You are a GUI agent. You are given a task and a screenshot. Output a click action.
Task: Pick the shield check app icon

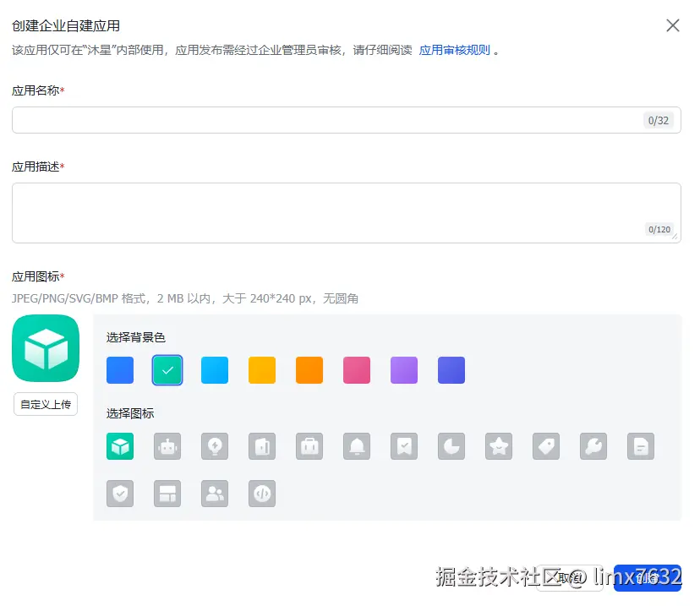tap(120, 493)
